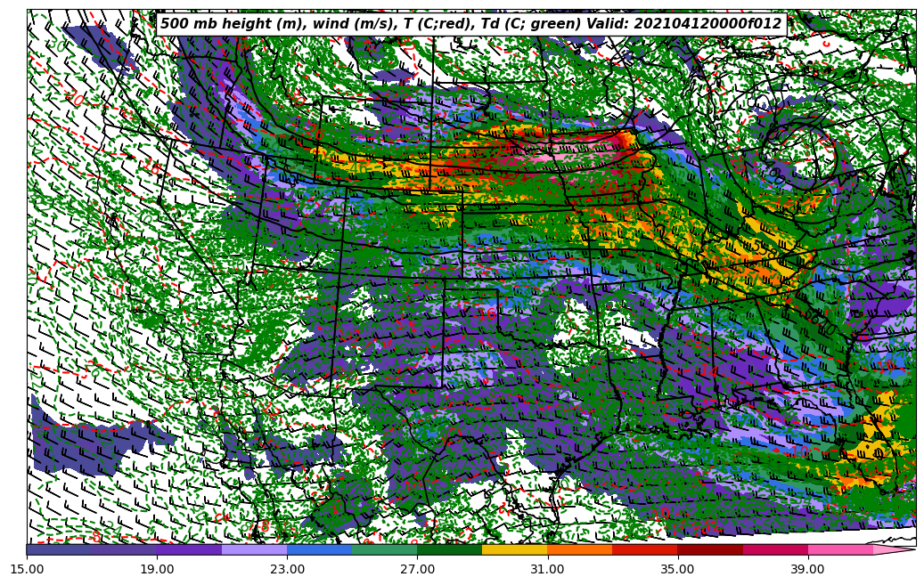This screenshot has width=924, height=585.
Task: Select the 35.00 colorbar tick label
Action: 677,568
